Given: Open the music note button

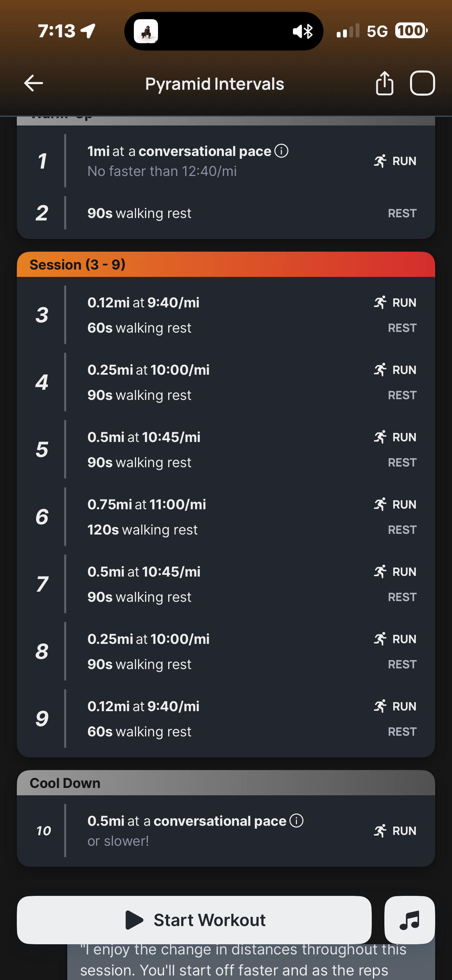Looking at the screenshot, I should tap(409, 920).
